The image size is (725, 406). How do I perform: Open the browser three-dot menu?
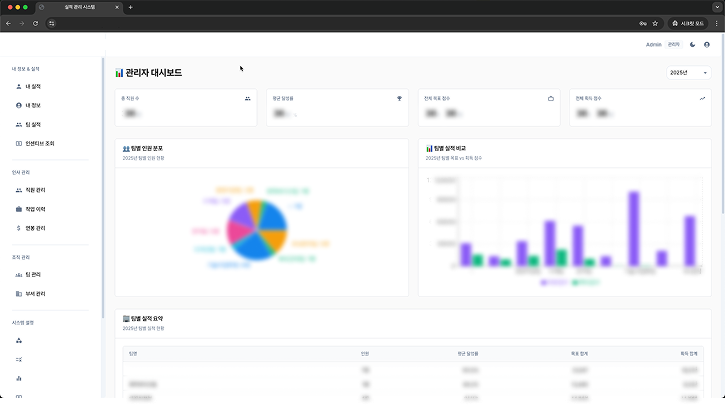(716, 23)
